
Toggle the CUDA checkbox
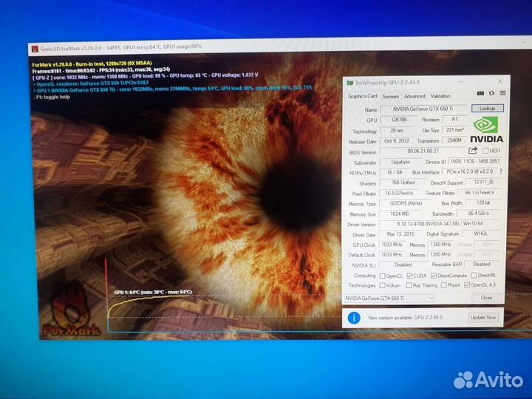[x=409, y=276]
